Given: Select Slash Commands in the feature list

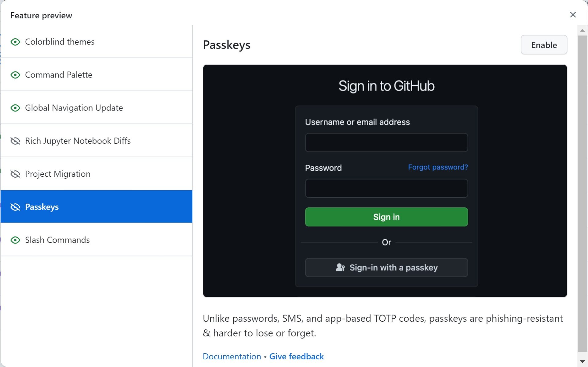Looking at the screenshot, I should tap(57, 240).
